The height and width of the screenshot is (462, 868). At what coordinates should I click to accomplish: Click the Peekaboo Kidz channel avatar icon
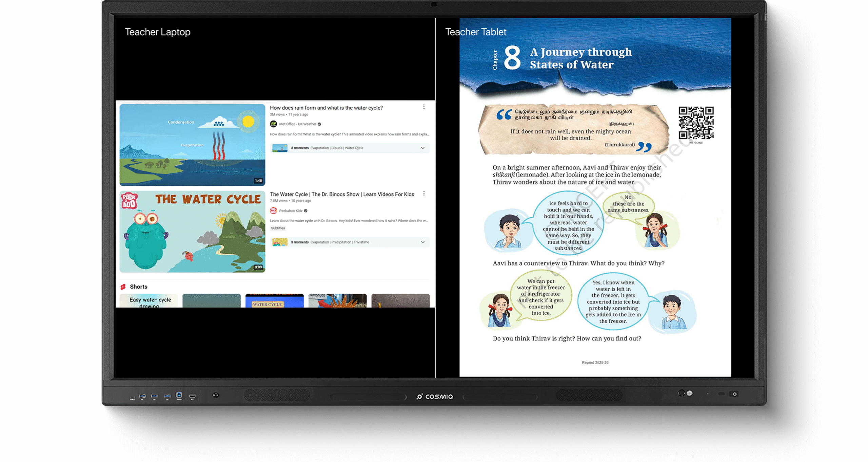273,211
